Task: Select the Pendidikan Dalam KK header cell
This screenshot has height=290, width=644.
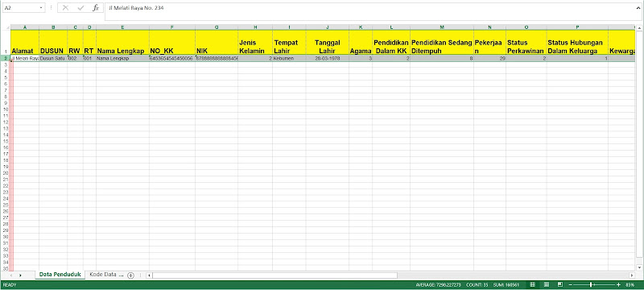Action: (x=391, y=43)
